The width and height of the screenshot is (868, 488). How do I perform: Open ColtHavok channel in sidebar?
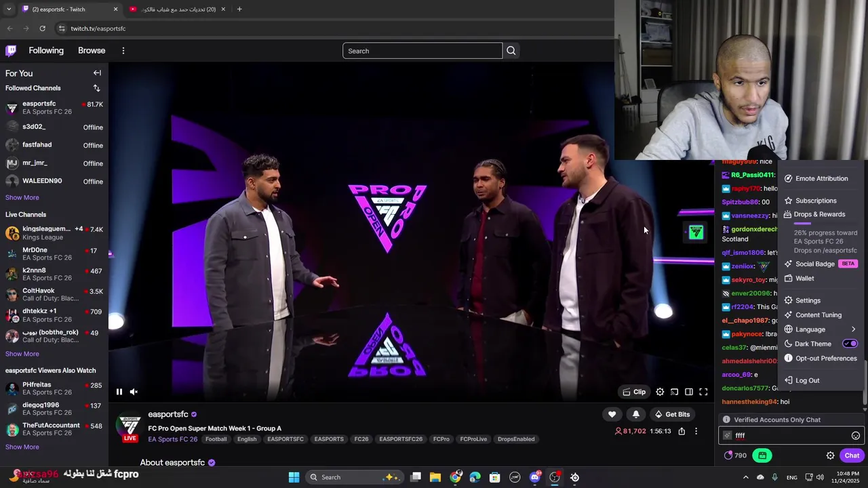[54, 295]
